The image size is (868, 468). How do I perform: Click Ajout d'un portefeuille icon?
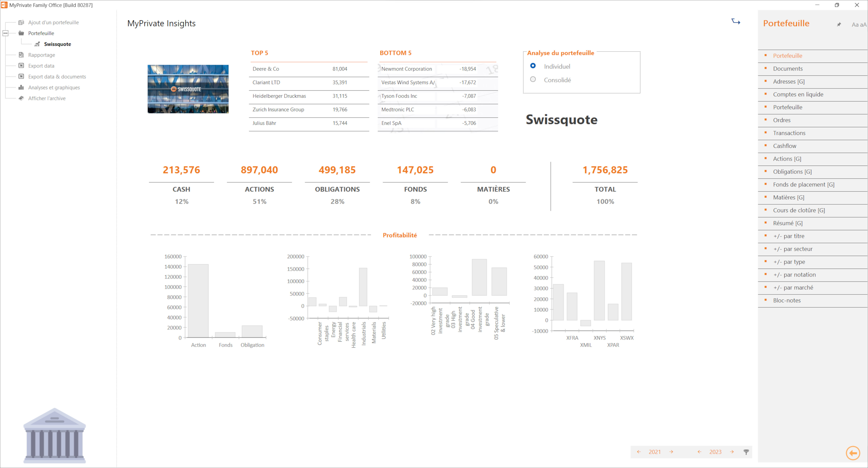pos(21,22)
